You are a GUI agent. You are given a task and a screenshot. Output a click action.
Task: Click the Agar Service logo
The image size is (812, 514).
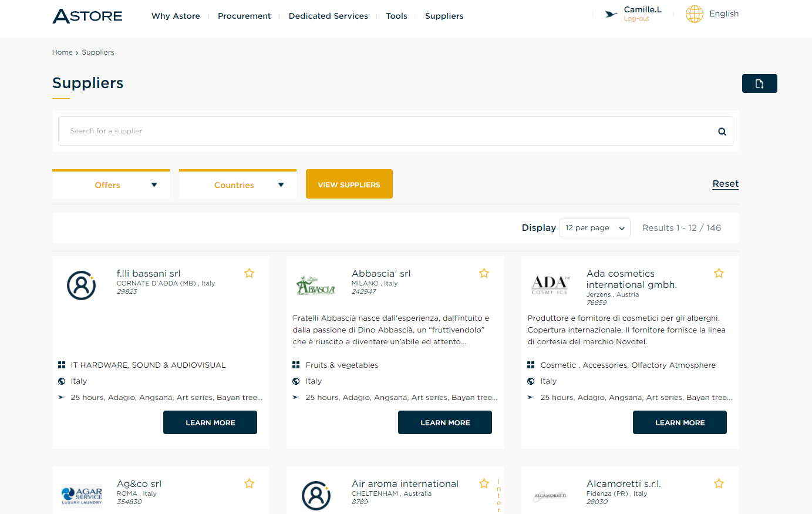[x=82, y=496]
